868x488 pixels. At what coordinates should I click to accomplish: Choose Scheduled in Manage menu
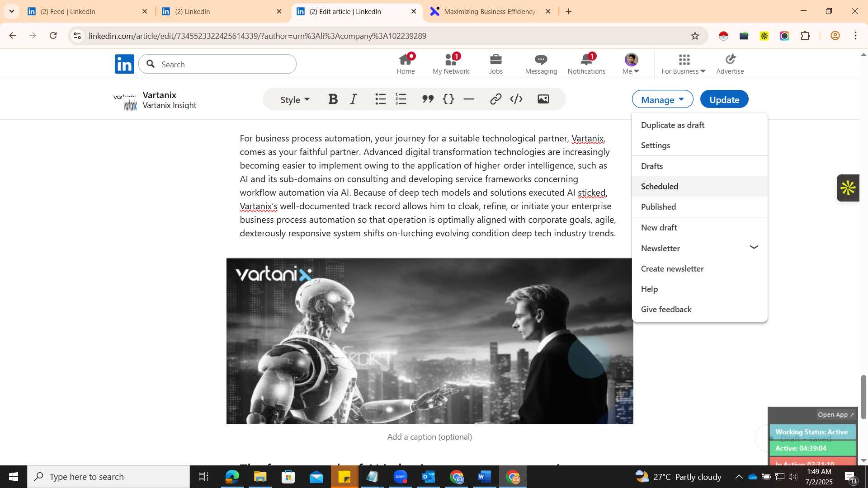click(x=699, y=187)
